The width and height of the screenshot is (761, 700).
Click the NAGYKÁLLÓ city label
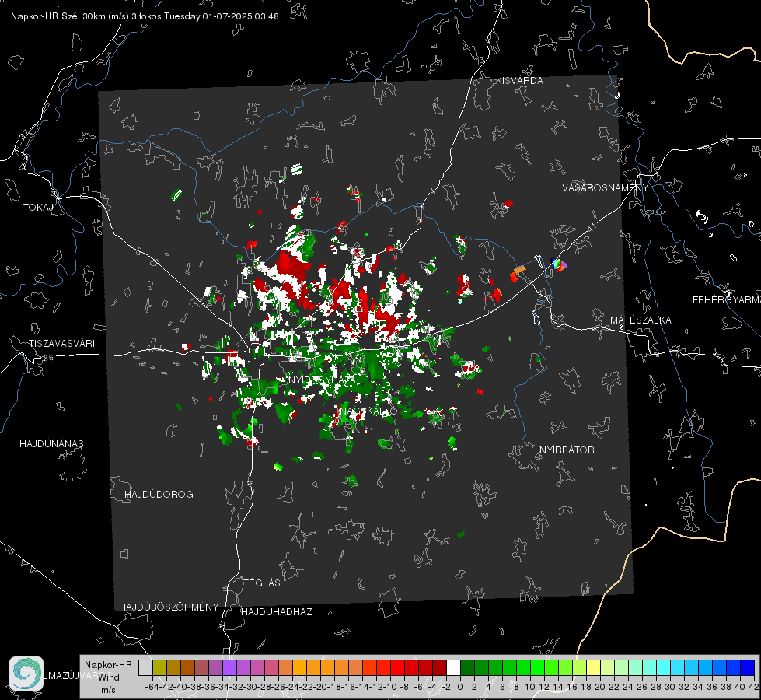[x=368, y=411]
